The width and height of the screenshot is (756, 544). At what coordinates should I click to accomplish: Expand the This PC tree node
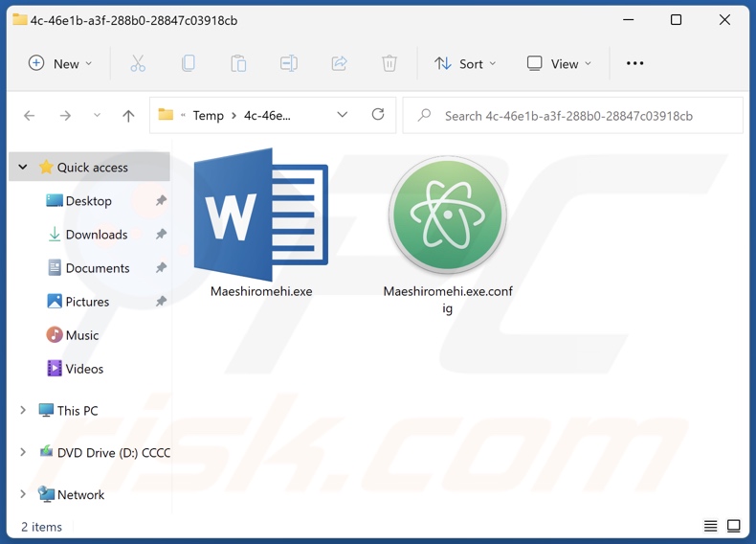(23, 410)
